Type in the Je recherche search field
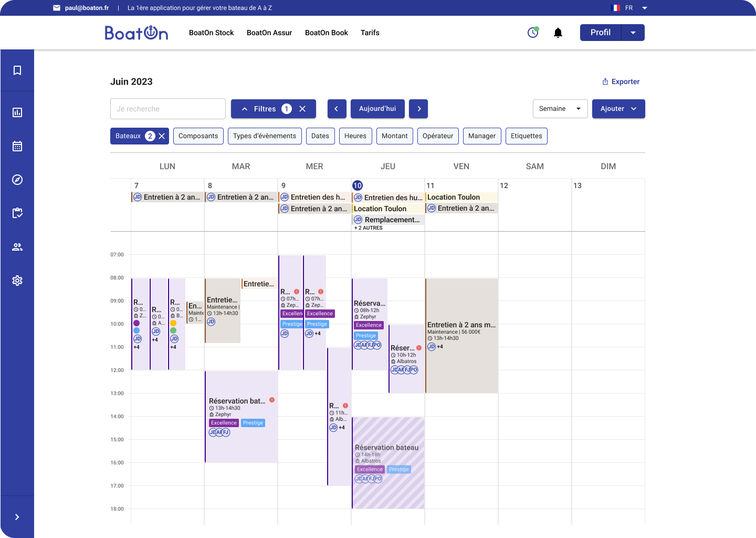The width and height of the screenshot is (756, 538). coord(167,109)
